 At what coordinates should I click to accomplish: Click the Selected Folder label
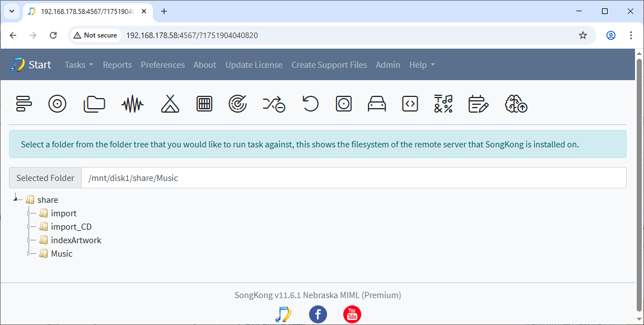(x=45, y=178)
